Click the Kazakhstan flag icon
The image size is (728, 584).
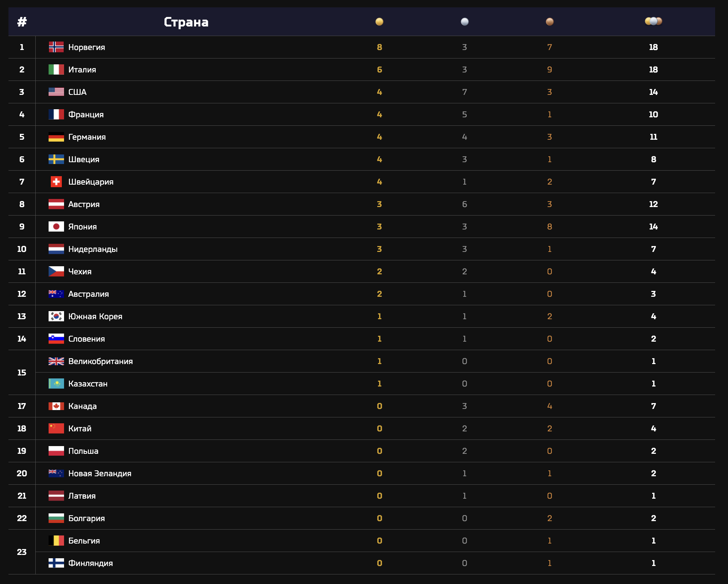click(x=56, y=384)
